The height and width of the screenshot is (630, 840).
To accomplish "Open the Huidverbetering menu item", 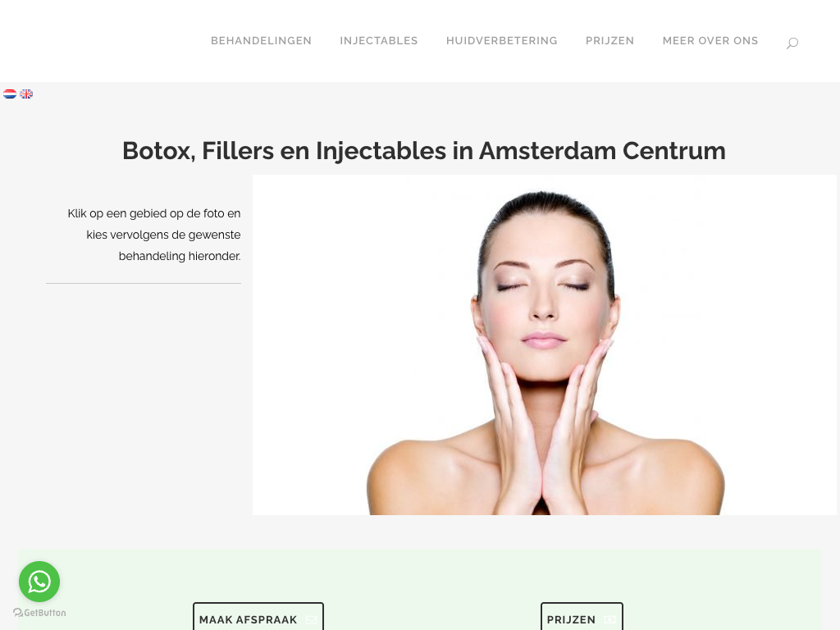I will (502, 41).
